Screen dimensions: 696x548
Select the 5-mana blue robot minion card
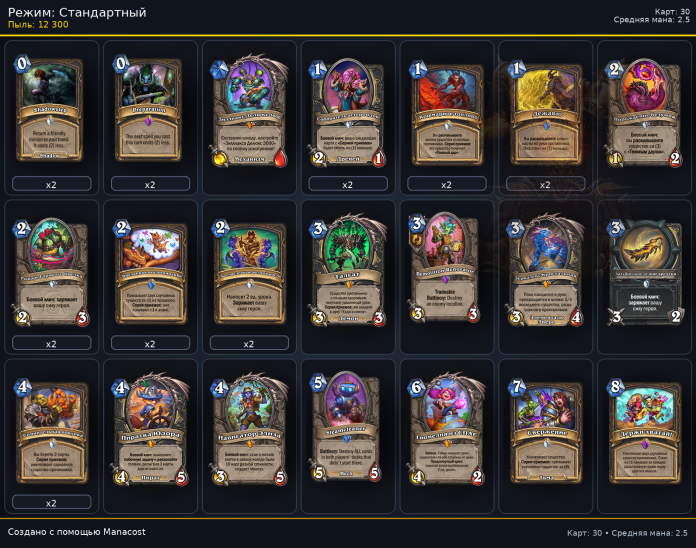pyautogui.click(x=348, y=428)
